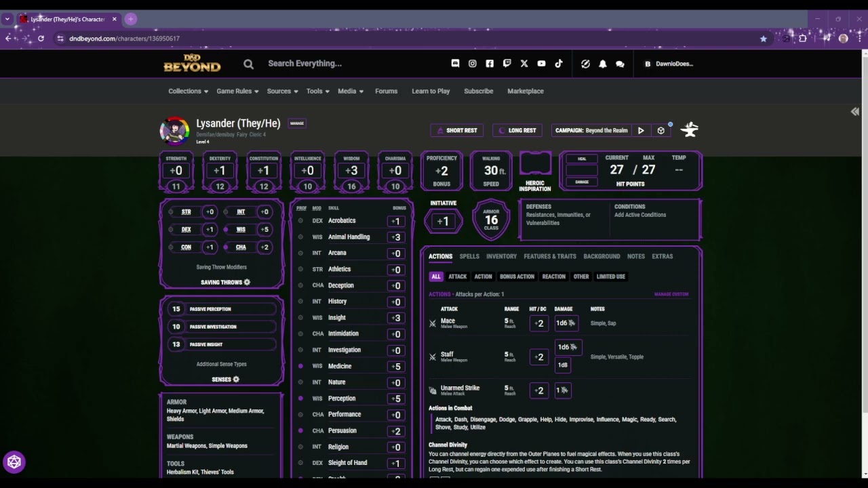Click the Long Rest button

click(517, 130)
